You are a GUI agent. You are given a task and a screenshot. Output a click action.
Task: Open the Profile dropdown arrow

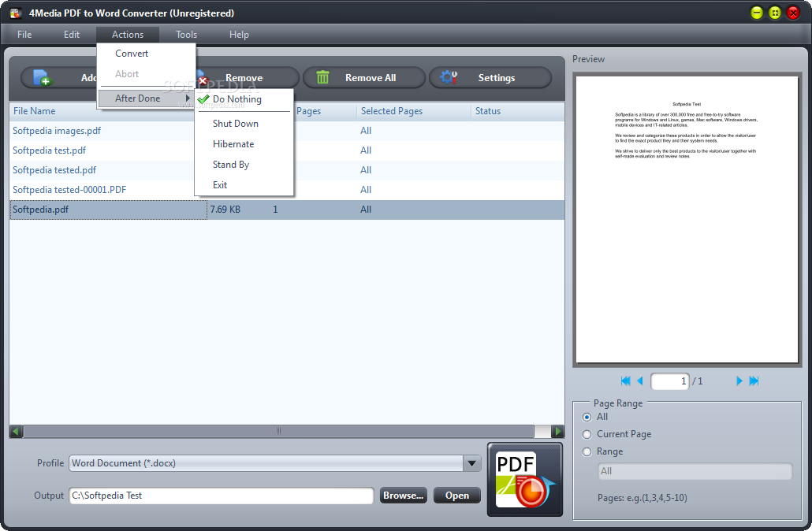pyautogui.click(x=471, y=463)
